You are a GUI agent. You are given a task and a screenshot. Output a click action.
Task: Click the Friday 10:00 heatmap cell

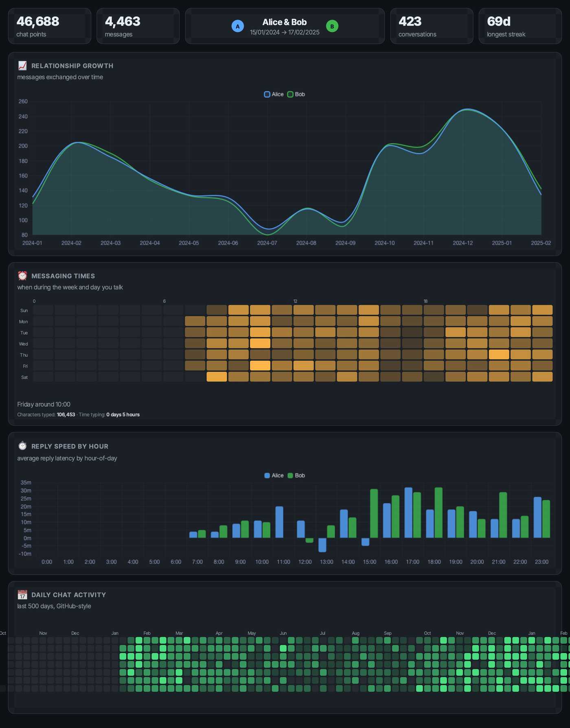tap(260, 366)
